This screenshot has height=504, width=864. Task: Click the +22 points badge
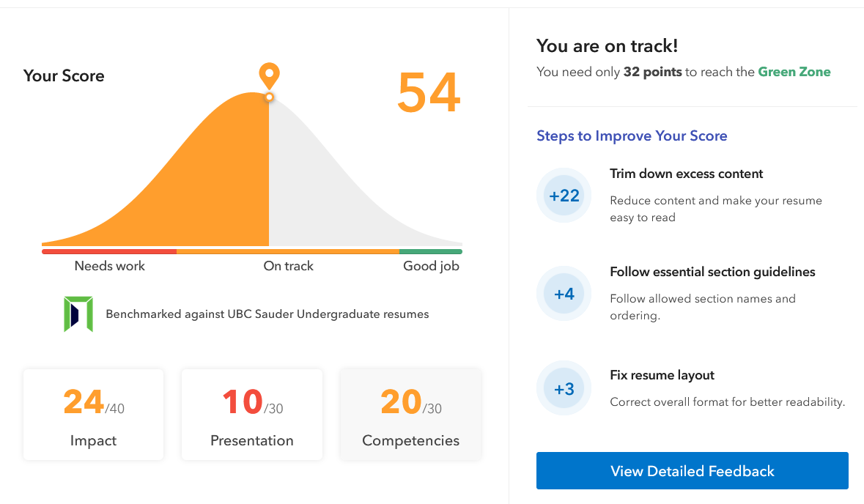pos(564,196)
